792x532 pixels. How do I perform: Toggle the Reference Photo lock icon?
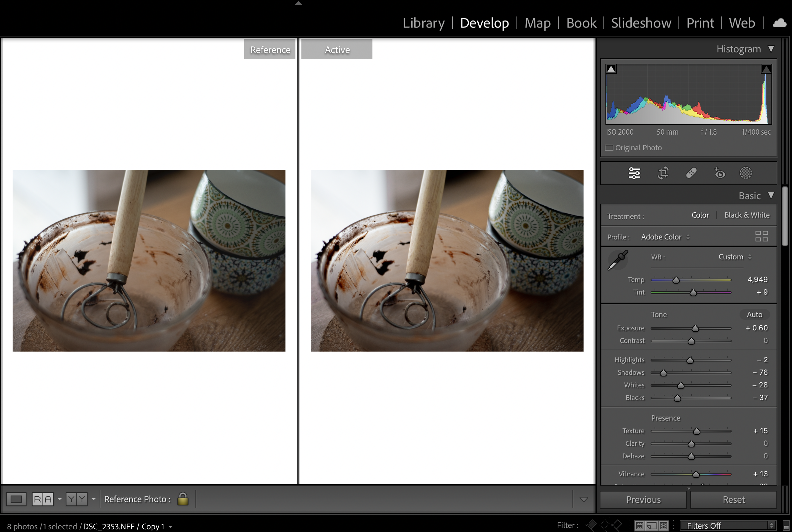pyautogui.click(x=183, y=499)
